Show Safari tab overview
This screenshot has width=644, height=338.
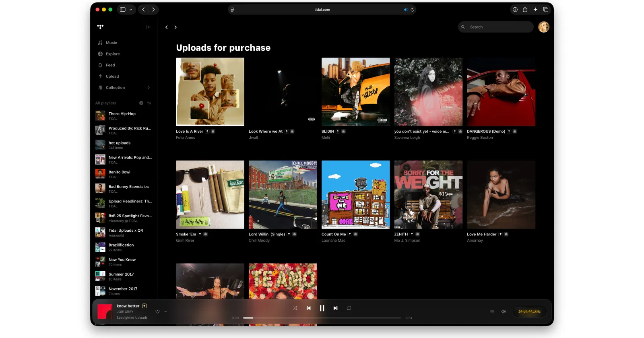(x=546, y=10)
